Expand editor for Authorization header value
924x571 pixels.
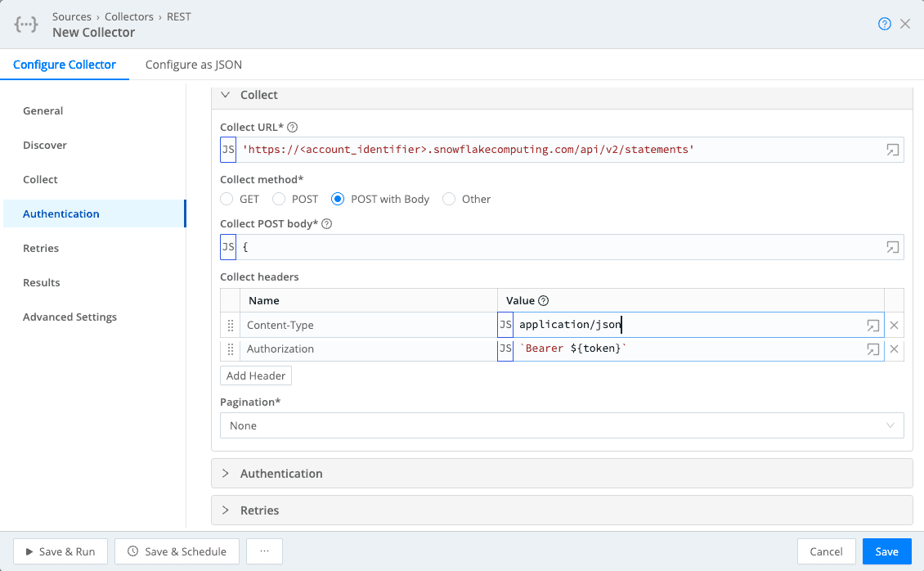click(x=873, y=349)
